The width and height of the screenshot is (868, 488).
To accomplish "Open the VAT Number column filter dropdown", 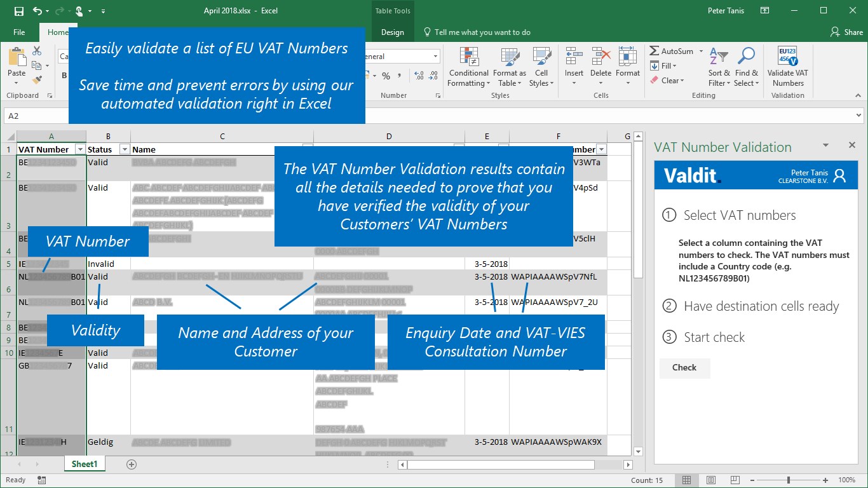I will (x=80, y=149).
